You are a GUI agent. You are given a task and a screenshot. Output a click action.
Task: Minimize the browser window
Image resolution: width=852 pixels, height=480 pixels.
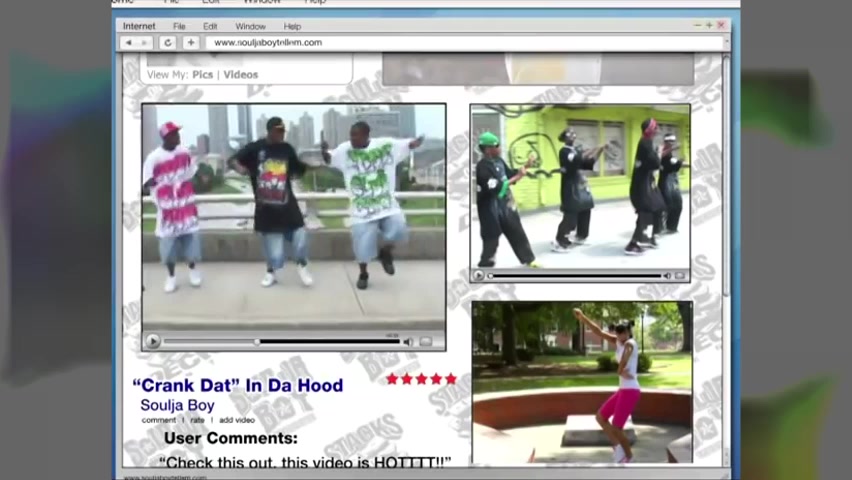[698, 26]
